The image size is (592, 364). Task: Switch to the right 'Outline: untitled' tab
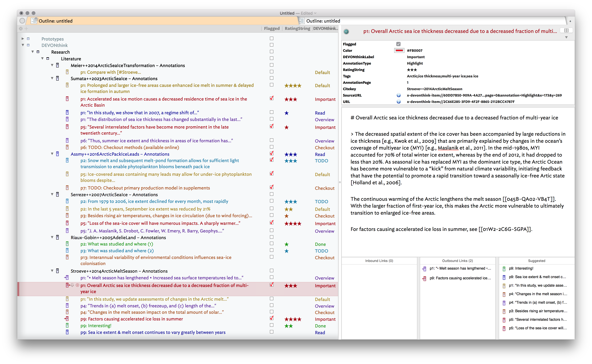click(323, 21)
